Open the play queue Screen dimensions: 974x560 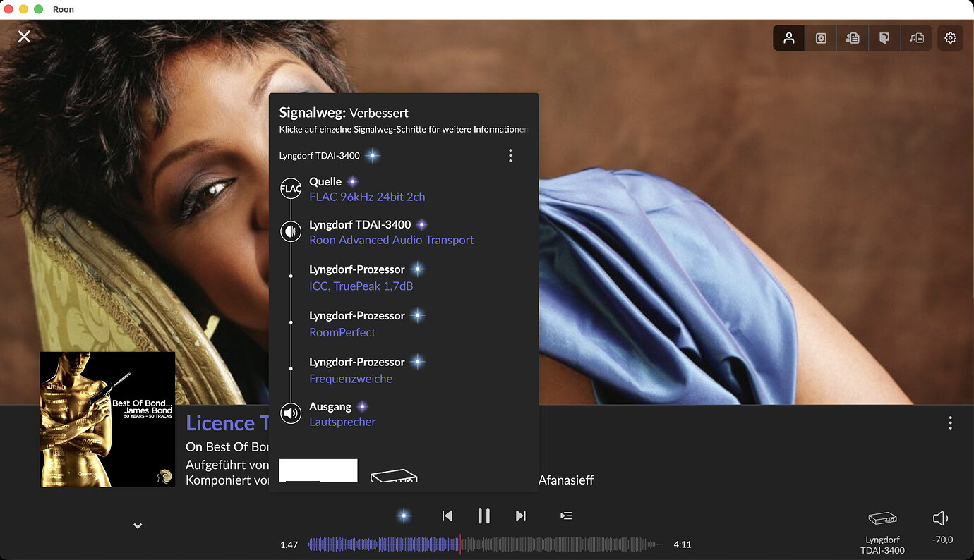(566, 516)
